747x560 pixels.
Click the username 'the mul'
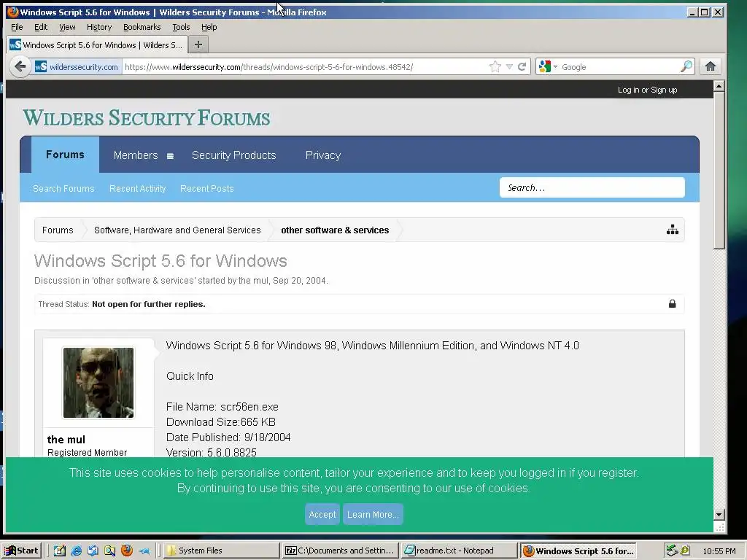click(66, 439)
